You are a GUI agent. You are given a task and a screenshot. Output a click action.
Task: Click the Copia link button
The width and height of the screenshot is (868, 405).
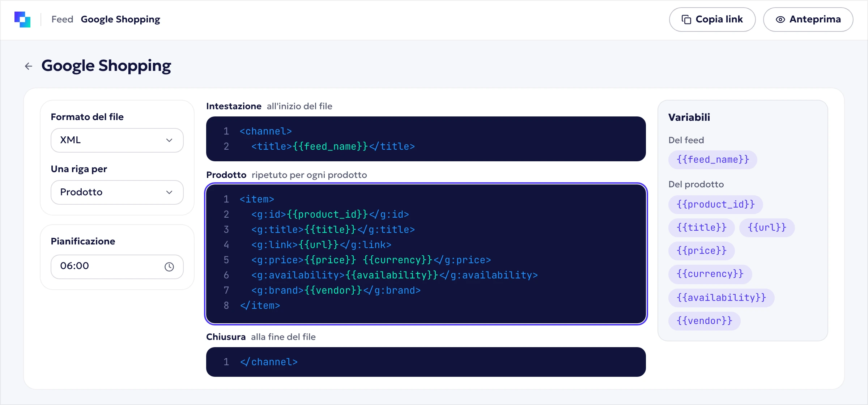tap(712, 20)
